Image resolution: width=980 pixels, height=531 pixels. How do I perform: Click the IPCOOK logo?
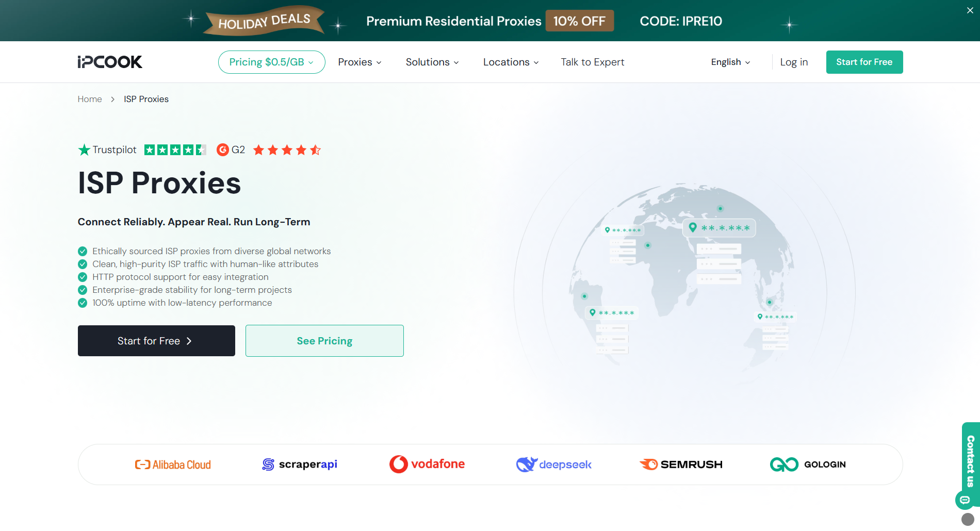tap(110, 62)
